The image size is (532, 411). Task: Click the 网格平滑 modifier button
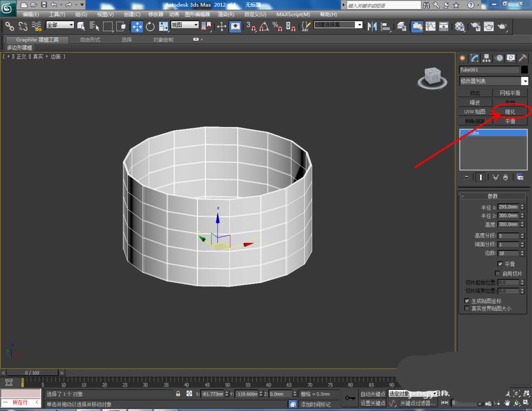pos(510,93)
